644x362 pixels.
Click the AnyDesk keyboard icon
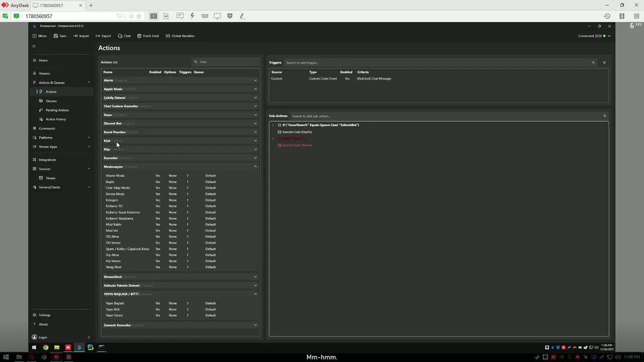pos(205,16)
